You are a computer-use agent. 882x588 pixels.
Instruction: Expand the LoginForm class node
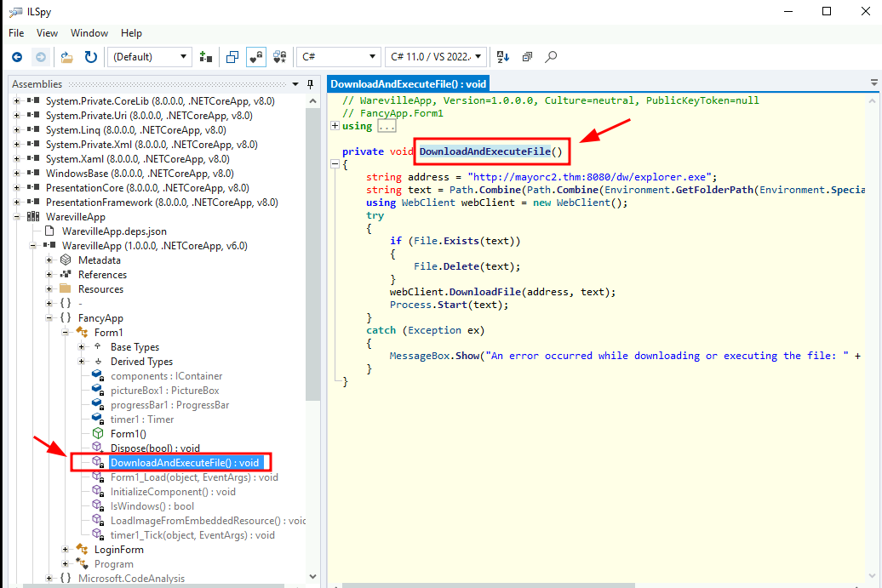tap(66, 549)
